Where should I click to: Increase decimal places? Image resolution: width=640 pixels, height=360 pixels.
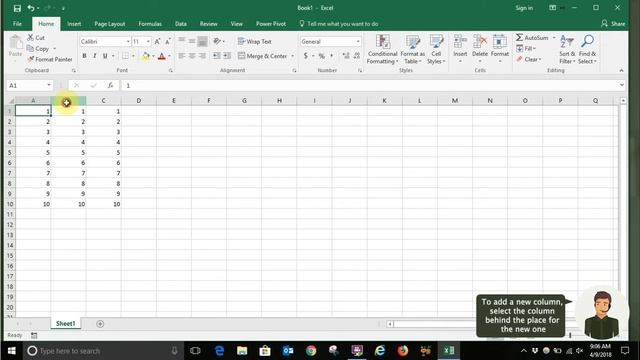[346, 56]
